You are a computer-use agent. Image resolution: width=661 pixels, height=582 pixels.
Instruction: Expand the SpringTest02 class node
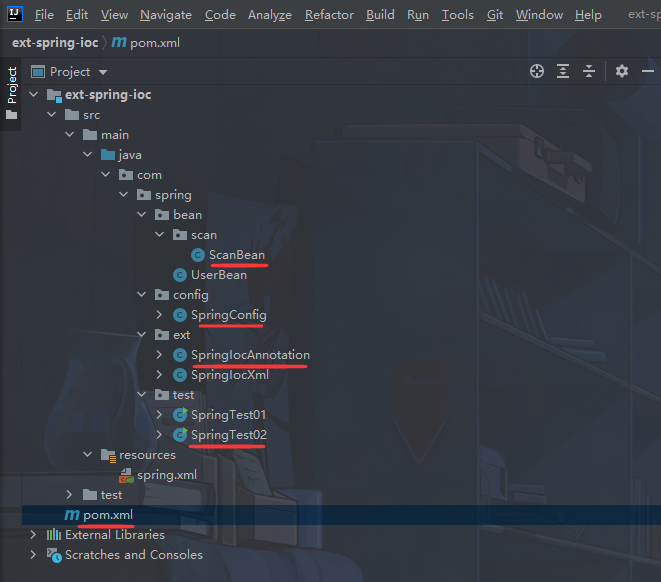[x=159, y=434]
